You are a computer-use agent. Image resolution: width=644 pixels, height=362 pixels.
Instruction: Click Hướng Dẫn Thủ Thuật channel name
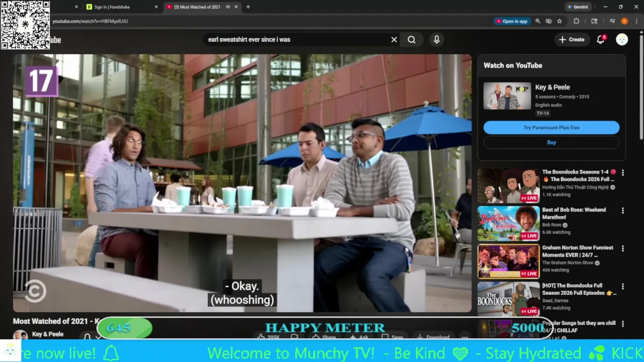click(x=575, y=188)
